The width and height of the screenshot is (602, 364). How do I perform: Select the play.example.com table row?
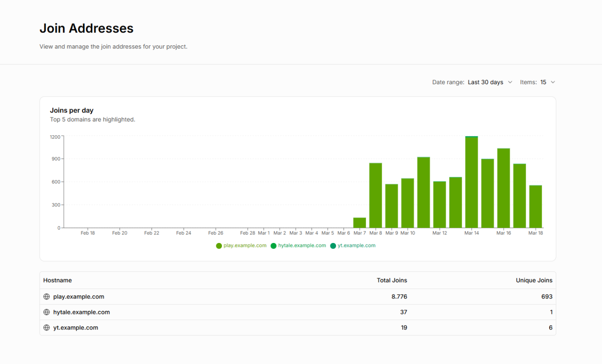pos(297,297)
